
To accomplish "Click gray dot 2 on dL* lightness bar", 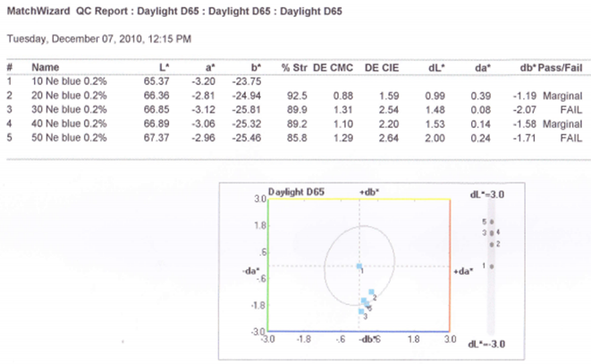I will pos(492,243).
